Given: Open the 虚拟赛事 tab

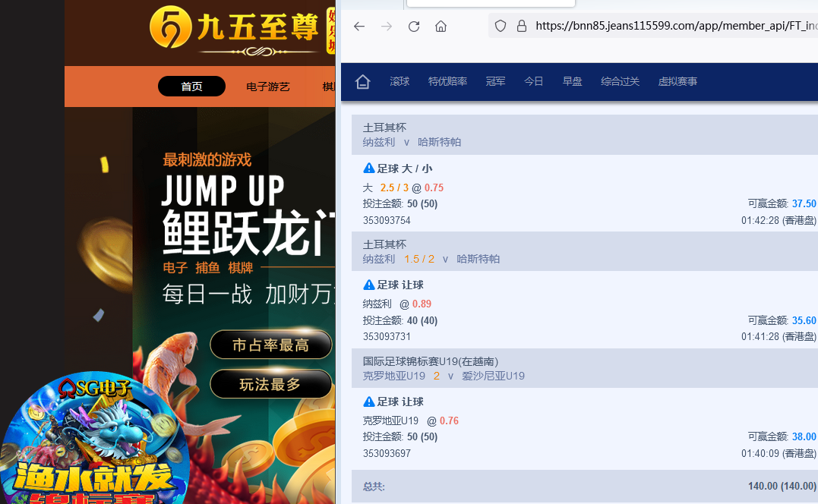Looking at the screenshot, I should point(677,81).
